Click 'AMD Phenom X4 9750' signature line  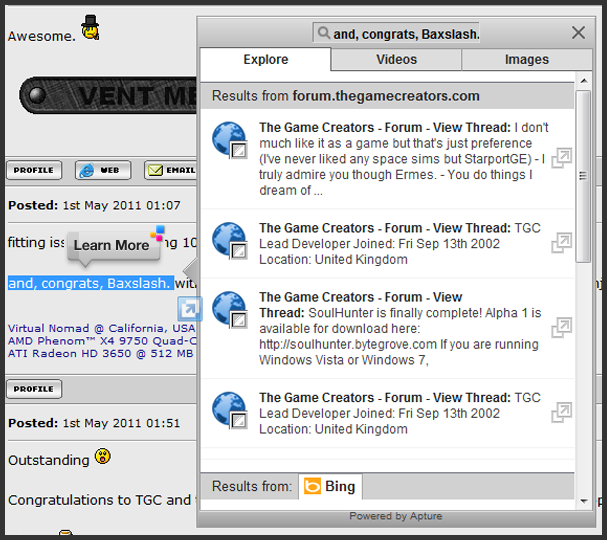click(x=102, y=341)
